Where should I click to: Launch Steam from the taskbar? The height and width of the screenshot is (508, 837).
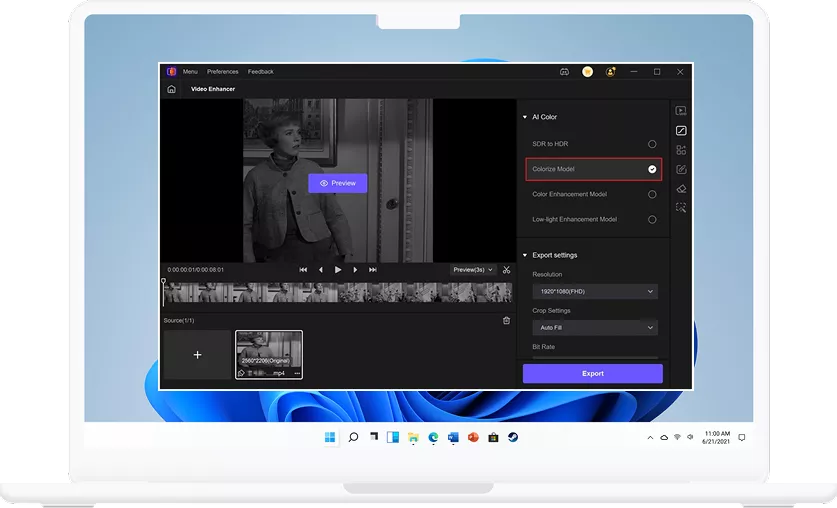pyautogui.click(x=513, y=438)
